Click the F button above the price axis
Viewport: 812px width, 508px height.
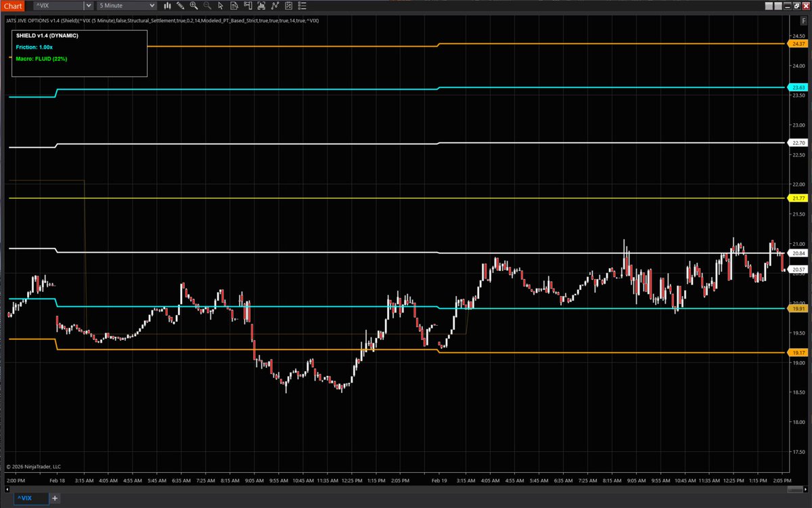pos(804,21)
